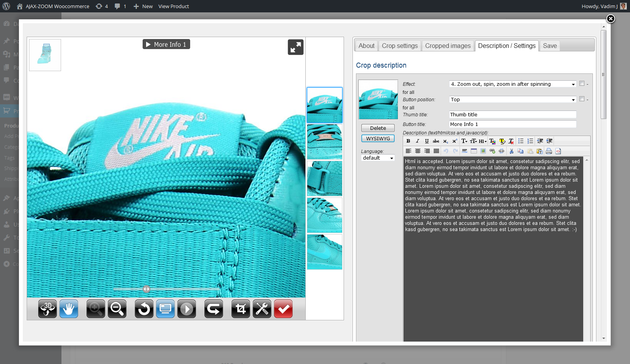View HTML source of the description
Viewport: 630px width, 364px height.
[558, 151]
